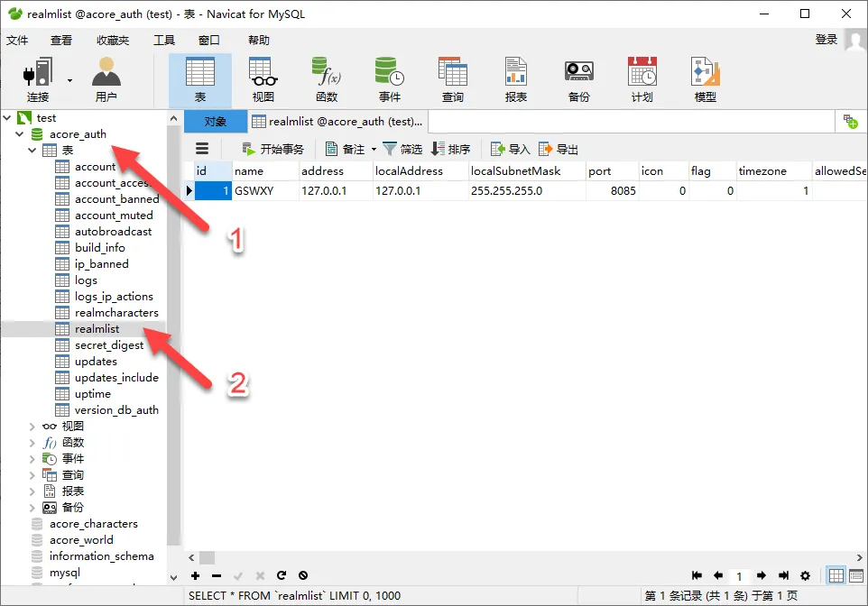Click the add record plus icon

coord(196,575)
